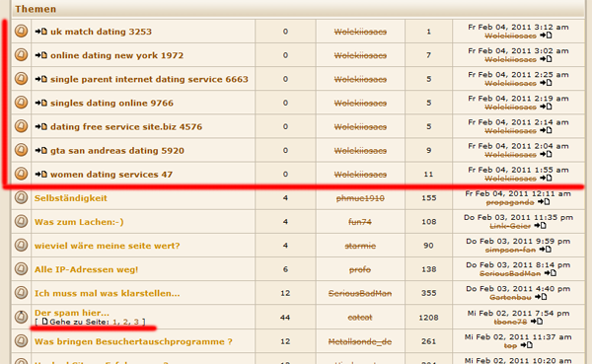
Task: Open the last poster's profile on the Ich muss mal row
Action: coord(510,298)
